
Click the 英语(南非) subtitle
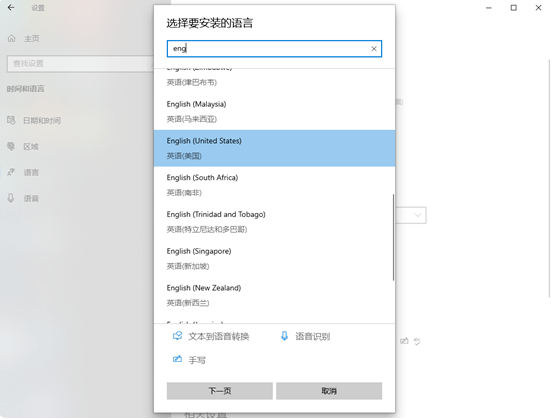point(184,192)
